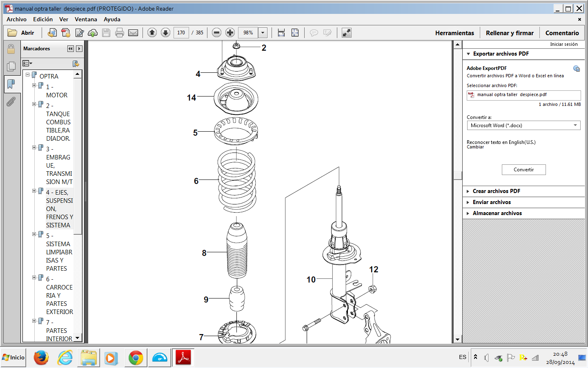Screen dimensions: 588x368
Task: Click the fit width scrolling icon
Action: pyautogui.click(x=281, y=33)
